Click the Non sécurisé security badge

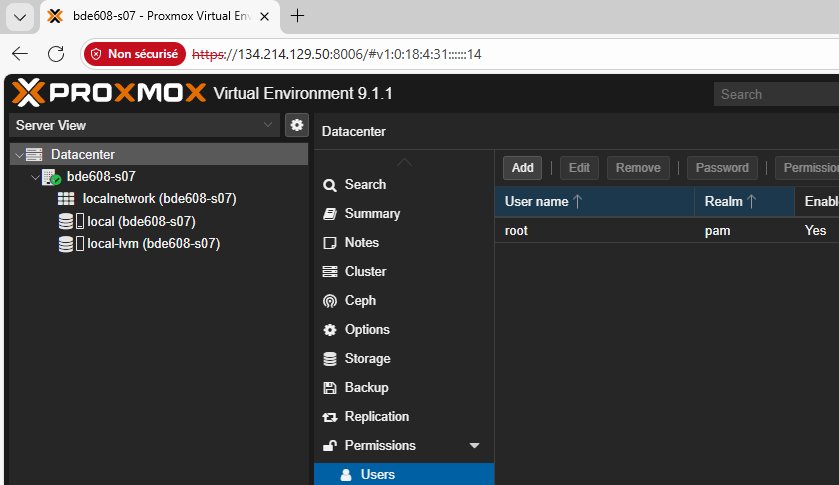pyautogui.click(x=135, y=54)
